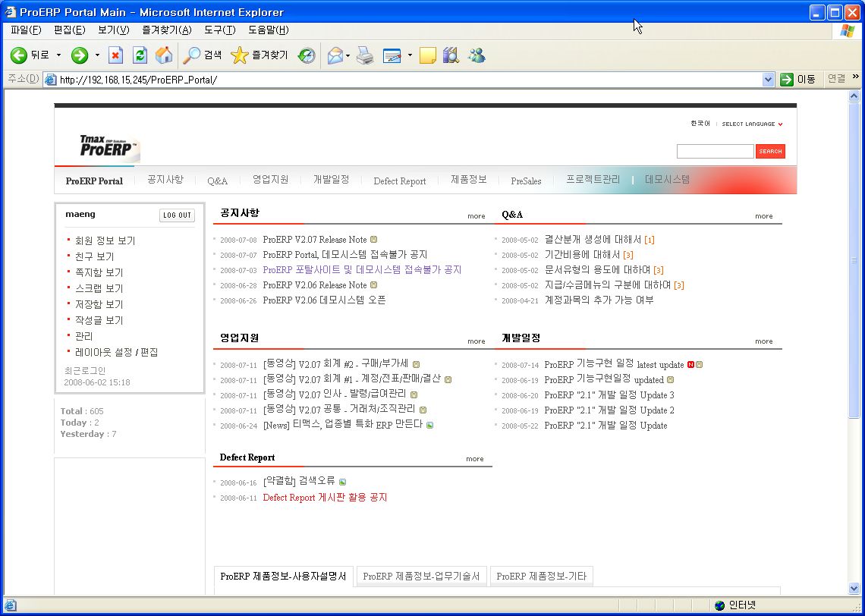Click the Mail envelope icon
This screenshot has height=616, width=865.
[x=335, y=55]
